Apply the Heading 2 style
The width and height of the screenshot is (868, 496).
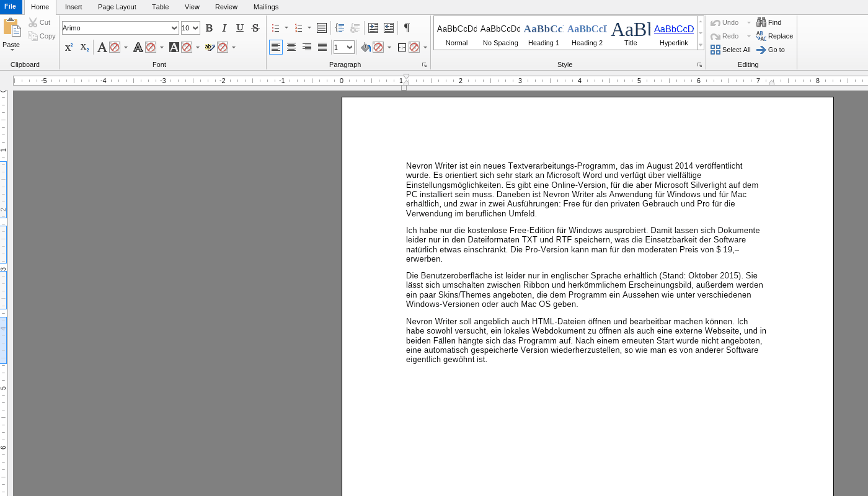click(x=587, y=33)
